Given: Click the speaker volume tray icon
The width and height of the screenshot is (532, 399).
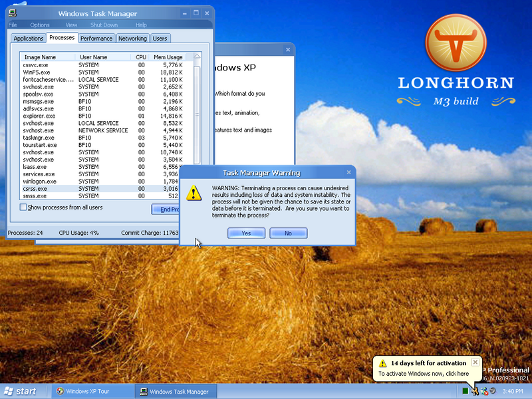Looking at the screenshot, I should [493, 391].
